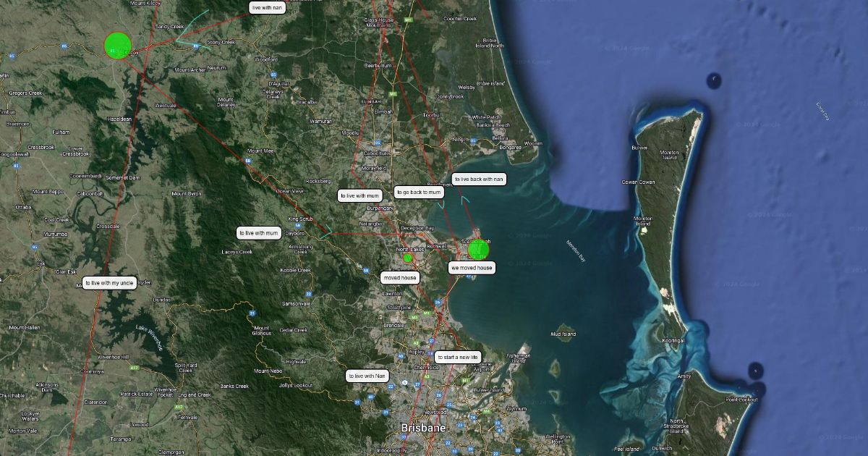
Task: Click the cyan arrowhead near Dayboro
Action: click(329, 232)
